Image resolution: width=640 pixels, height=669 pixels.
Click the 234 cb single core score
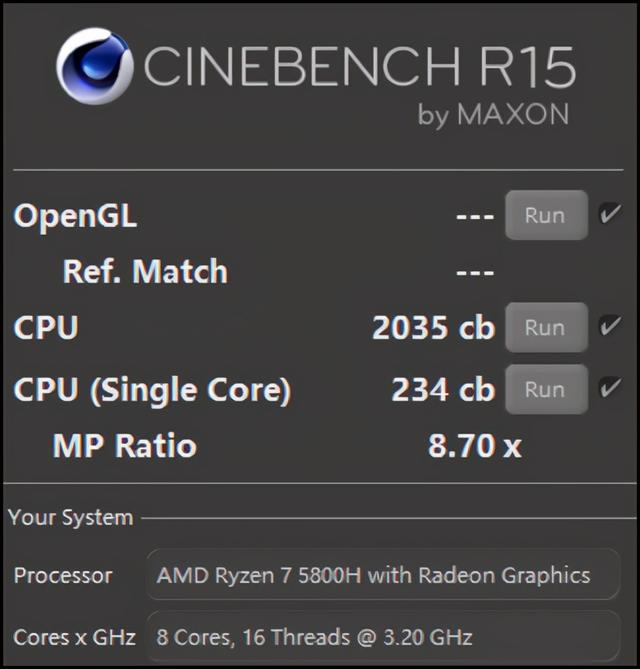pyautogui.click(x=442, y=389)
